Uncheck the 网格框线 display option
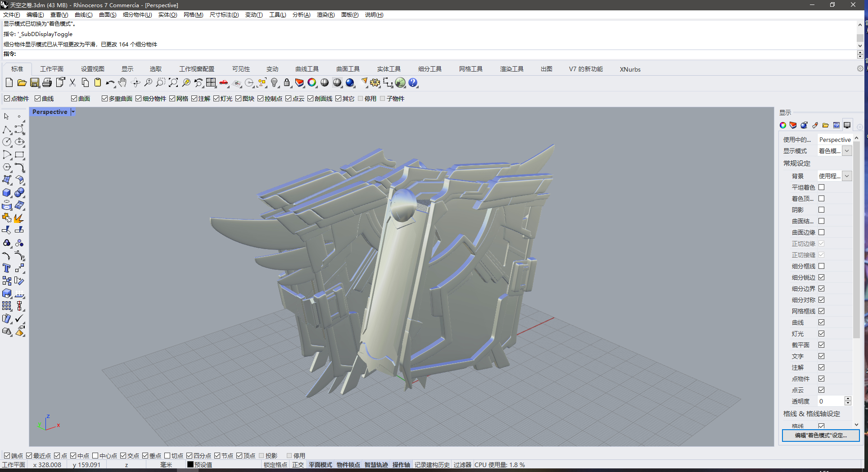This screenshot has height=472, width=868. click(x=821, y=311)
